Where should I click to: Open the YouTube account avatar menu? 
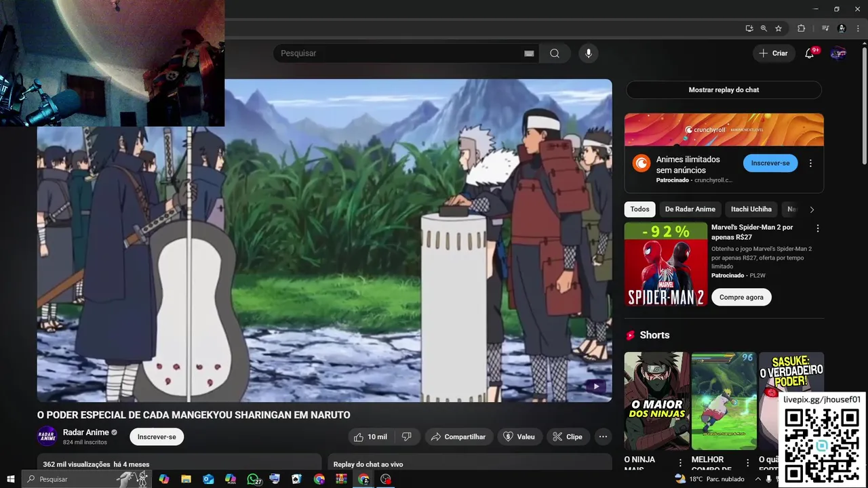coord(838,54)
